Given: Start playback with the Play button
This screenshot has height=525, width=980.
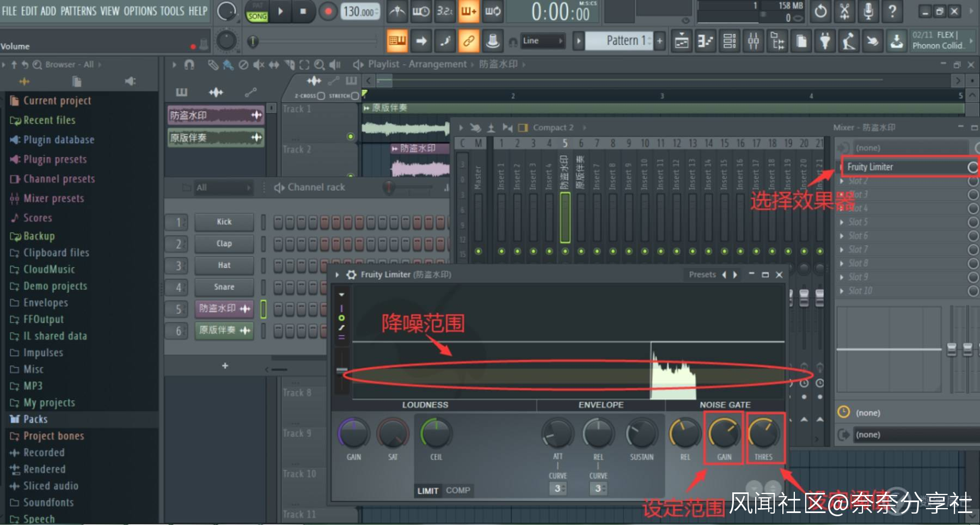Looking at the screenshot, I should [280, 11].
